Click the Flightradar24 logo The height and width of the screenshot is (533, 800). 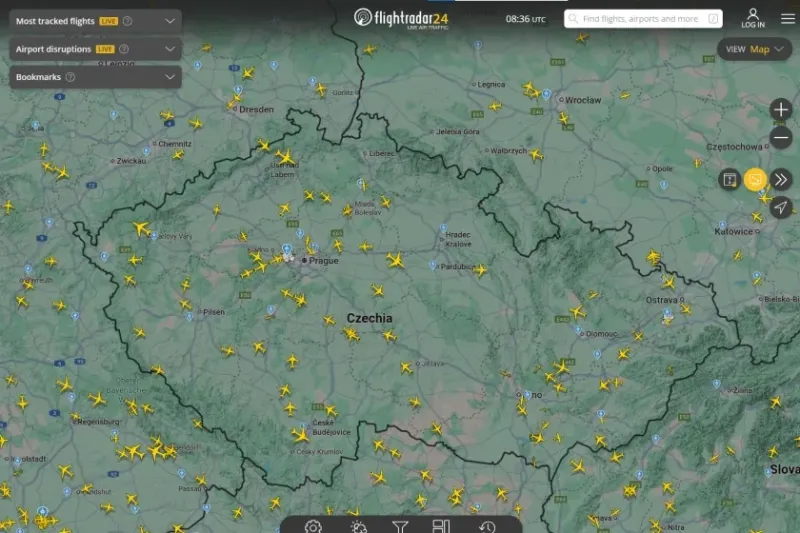click(401, 19)
